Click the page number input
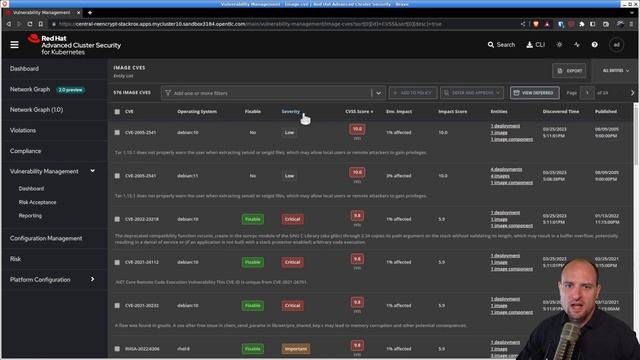640x360 pixels. [587, 93]
